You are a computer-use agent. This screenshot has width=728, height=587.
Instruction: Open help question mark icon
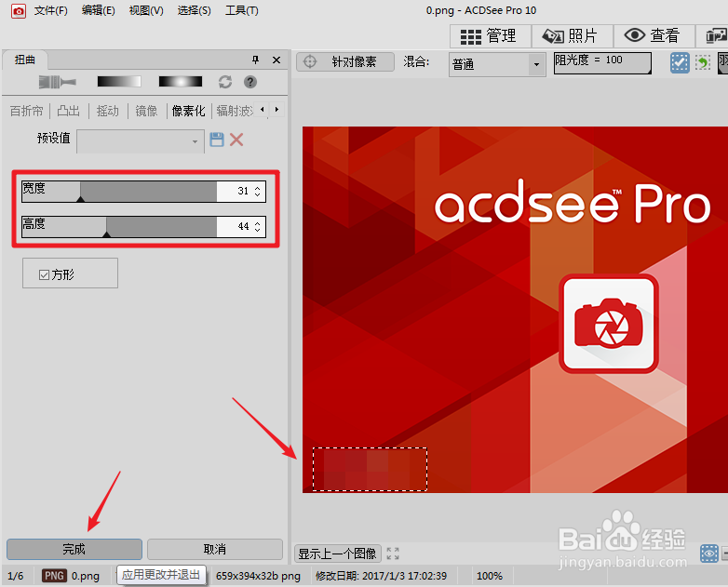tap(250, 82)
